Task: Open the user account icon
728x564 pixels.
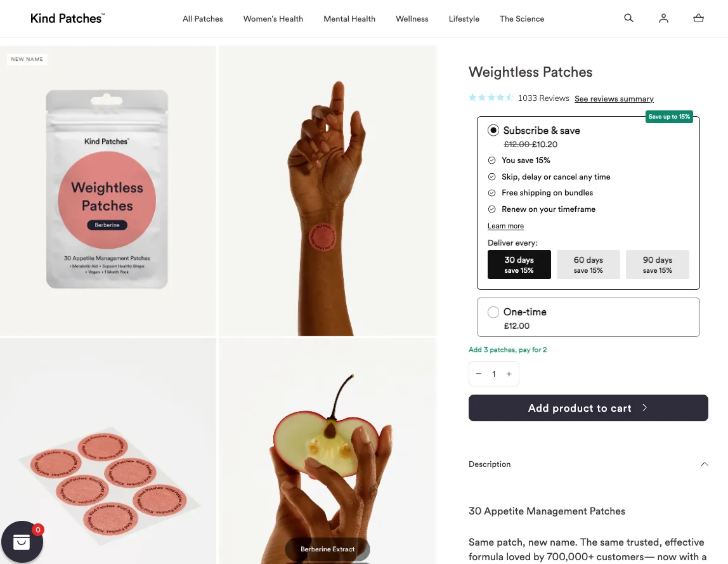Action: click(663, 18)
